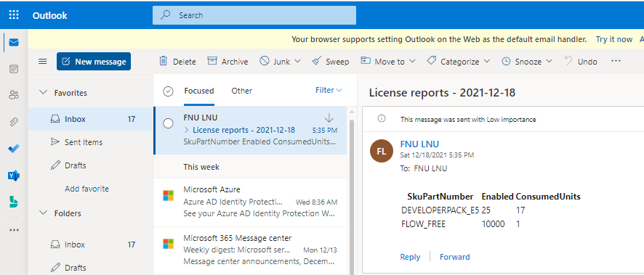Click the Junk blocked-circle icon
The width and height of the screenshot is (644, 275).
[x=265, y=61]
